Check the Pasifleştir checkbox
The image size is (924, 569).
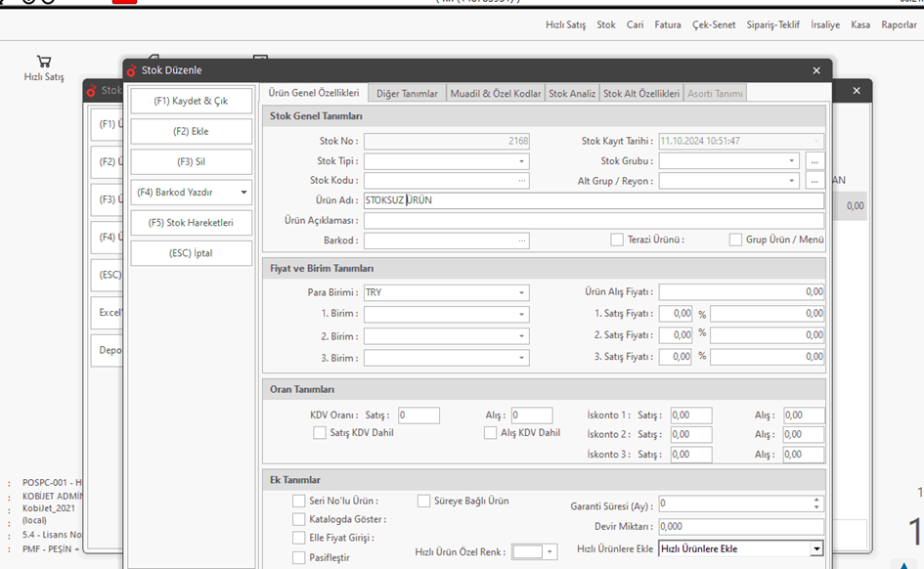(x=299, y=557)
